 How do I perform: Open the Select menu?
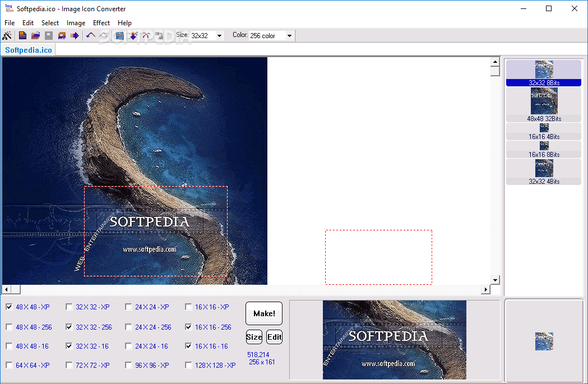(x=50, y=23)
